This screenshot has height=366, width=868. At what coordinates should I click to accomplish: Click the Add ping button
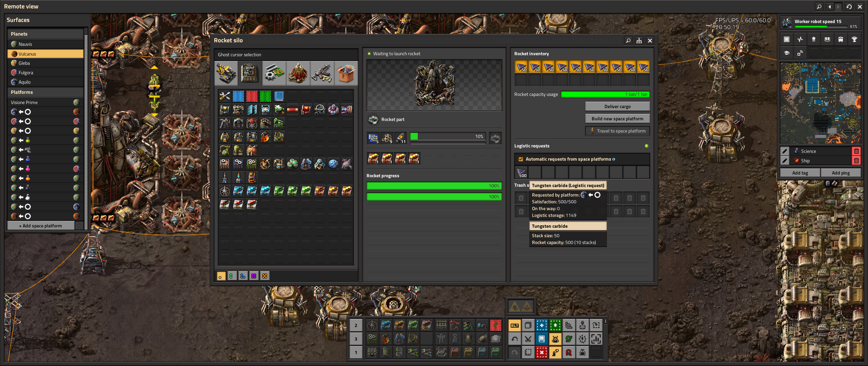coord(841,173)
